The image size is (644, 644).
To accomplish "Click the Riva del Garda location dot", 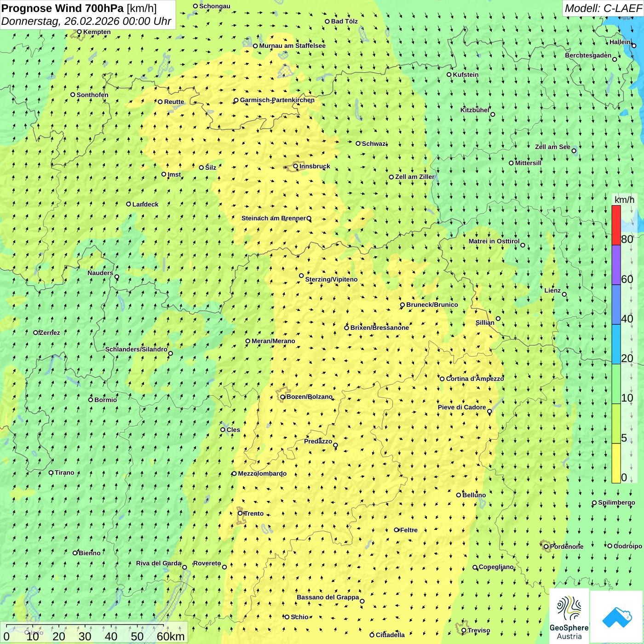I will coord(184,567).
